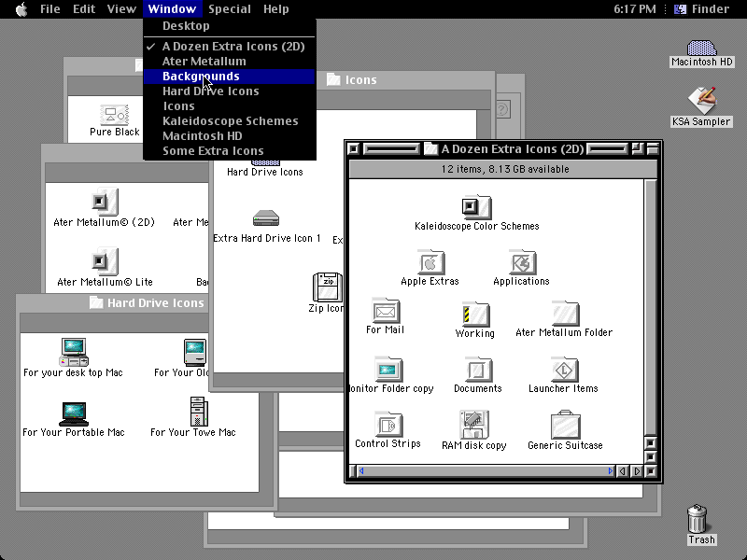747x560 pixels.
Task: Click the Trash icon on desktop
Action: coord(697,519)
